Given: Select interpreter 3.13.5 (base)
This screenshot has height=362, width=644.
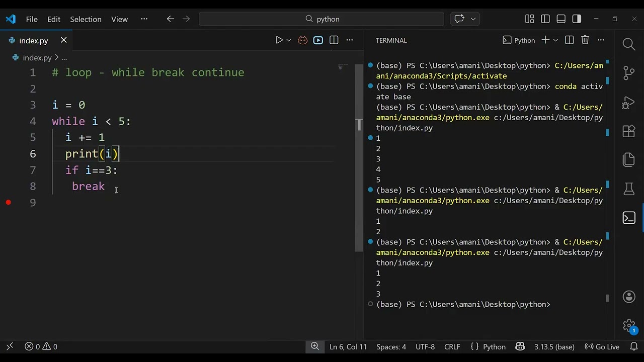Looking at the screenshot, I should point(554,347).
